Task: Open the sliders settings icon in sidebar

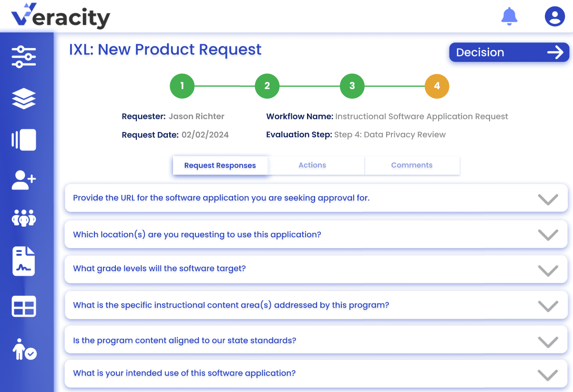Action: point(24,57)
